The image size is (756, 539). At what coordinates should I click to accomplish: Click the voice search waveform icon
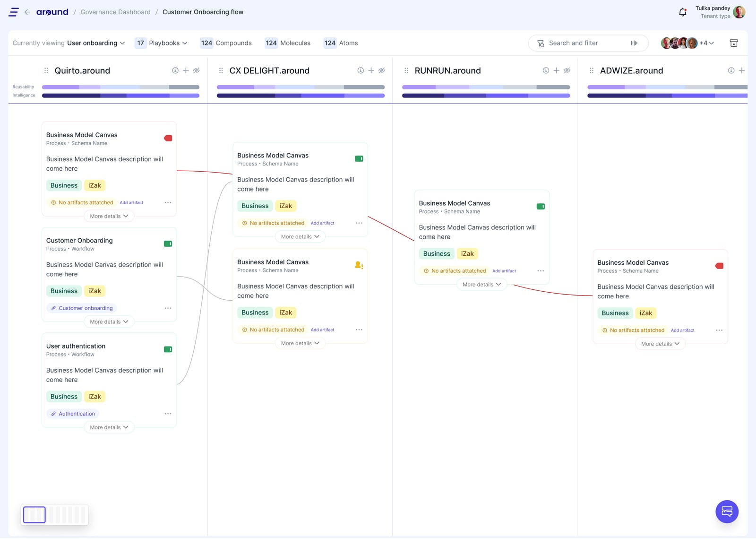point(634,43)
